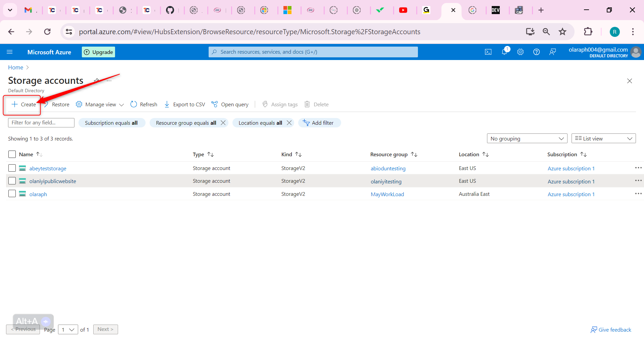Image resolution: width=644 pixels, height=342 pixels.
Task: Open the Azure portal hamburger menu
Action: [x=10, y=52]
